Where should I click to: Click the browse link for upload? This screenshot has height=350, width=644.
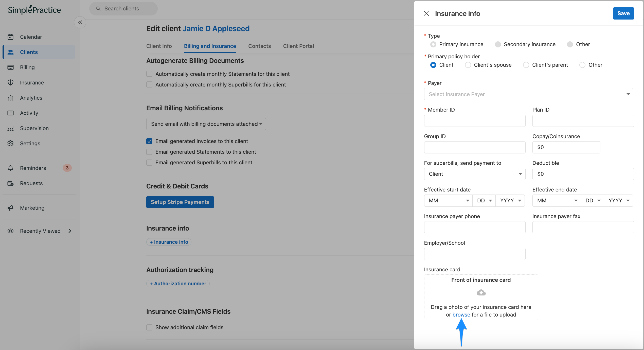pos(461,314)
